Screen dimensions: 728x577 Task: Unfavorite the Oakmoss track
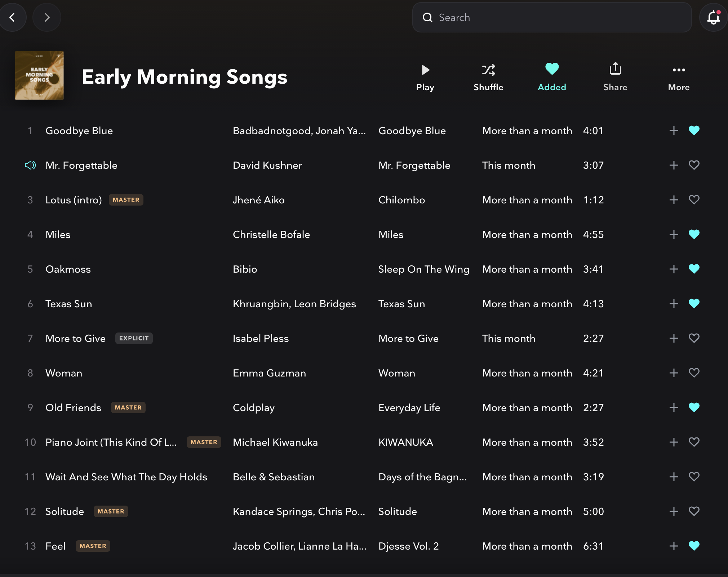[694, 269]
